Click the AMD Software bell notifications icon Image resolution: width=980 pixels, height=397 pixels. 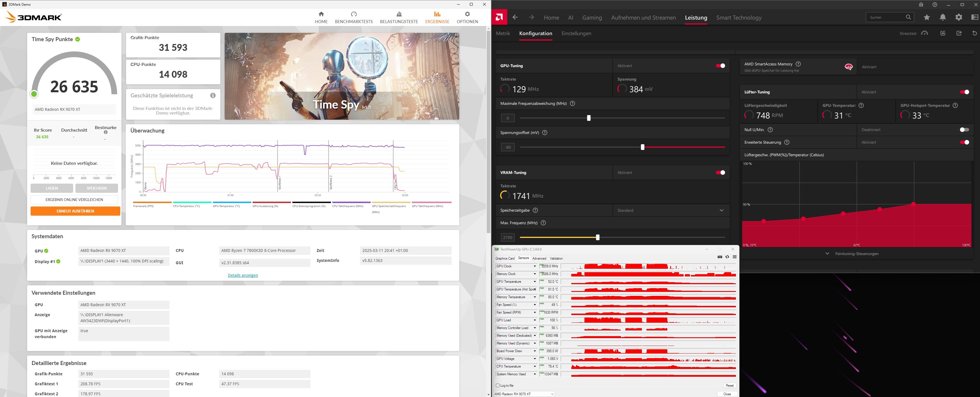click(943, 17)
